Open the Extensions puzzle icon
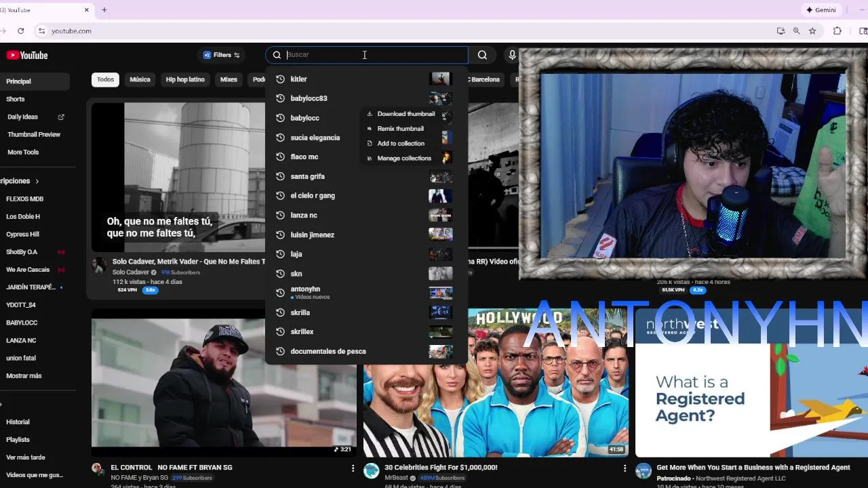The height and width of the screenshot is (488, 868). pos(837,30)
